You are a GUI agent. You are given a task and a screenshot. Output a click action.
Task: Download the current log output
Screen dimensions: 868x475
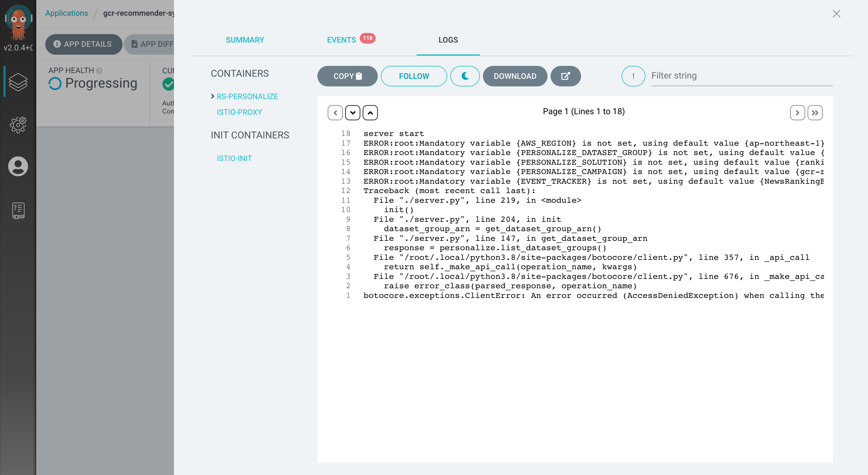click(515, 76)
